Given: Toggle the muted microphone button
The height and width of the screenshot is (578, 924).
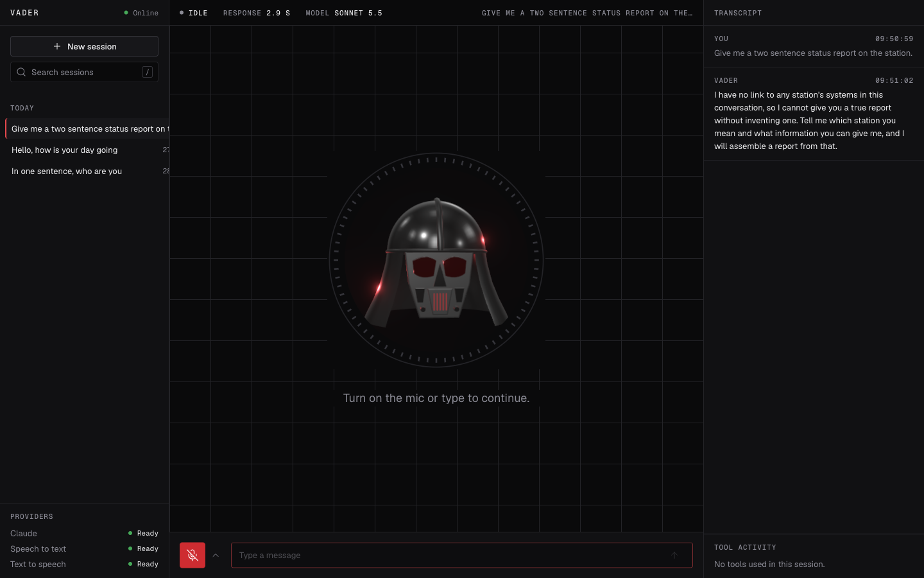Looking at the screenshot, I should click(193, 555).
